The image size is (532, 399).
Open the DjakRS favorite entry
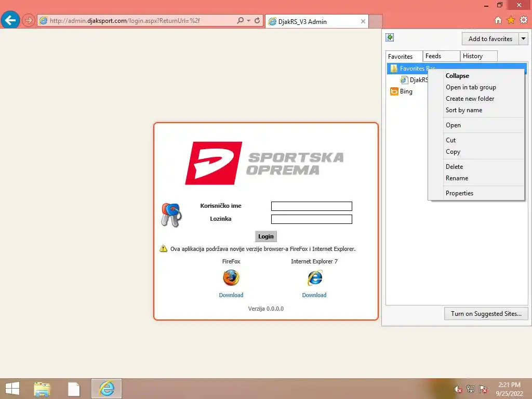(414, 80)
